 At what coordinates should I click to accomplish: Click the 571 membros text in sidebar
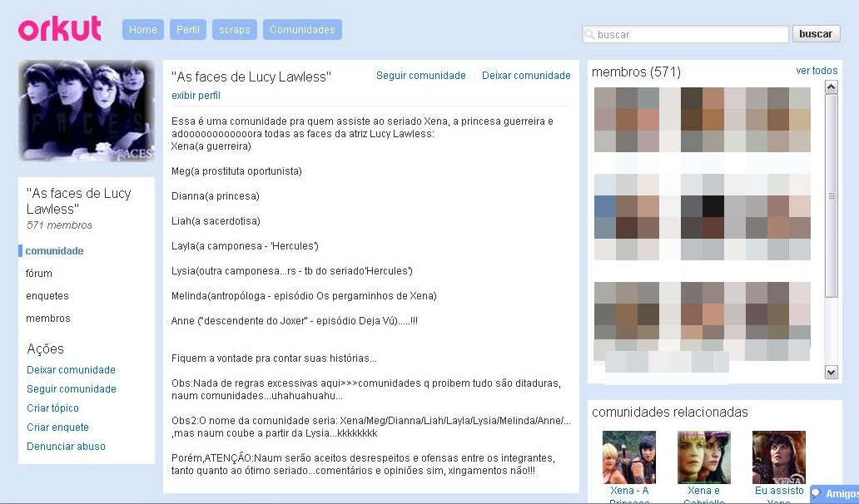coord(59,225)
